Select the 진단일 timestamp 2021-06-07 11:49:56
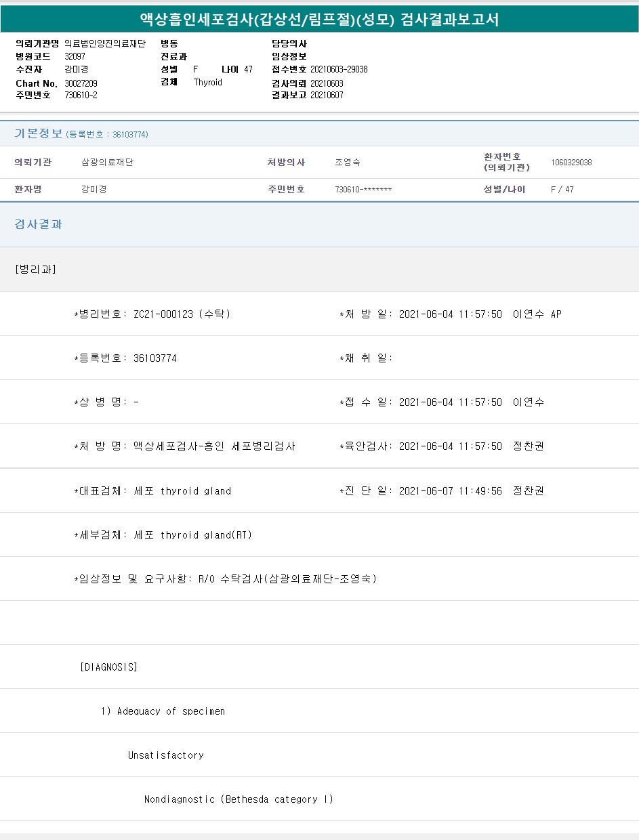Image resolution: width=639 pixels, height=840 pixels. (450, 491)
